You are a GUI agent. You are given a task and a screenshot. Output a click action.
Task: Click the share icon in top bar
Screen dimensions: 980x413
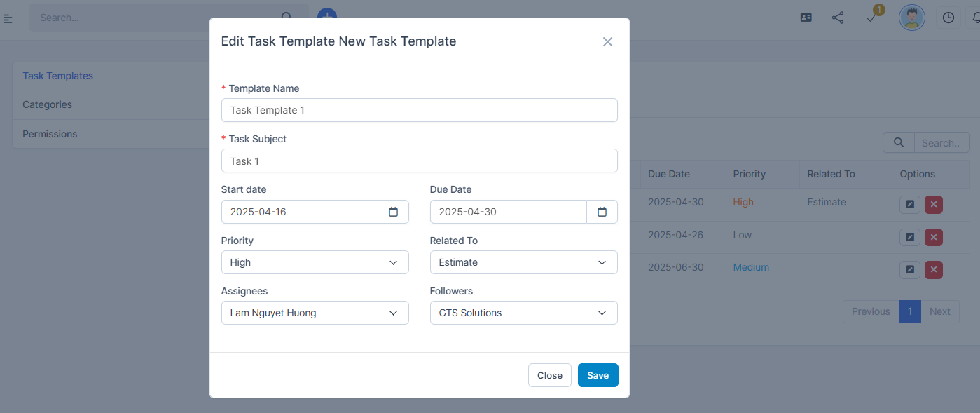point(838,18)
